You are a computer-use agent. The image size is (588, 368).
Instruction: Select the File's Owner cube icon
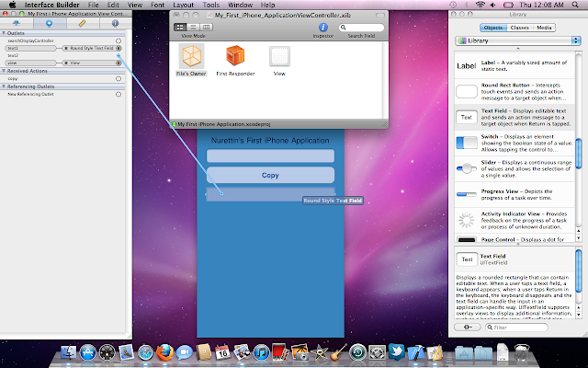click(x=191, y=55)
